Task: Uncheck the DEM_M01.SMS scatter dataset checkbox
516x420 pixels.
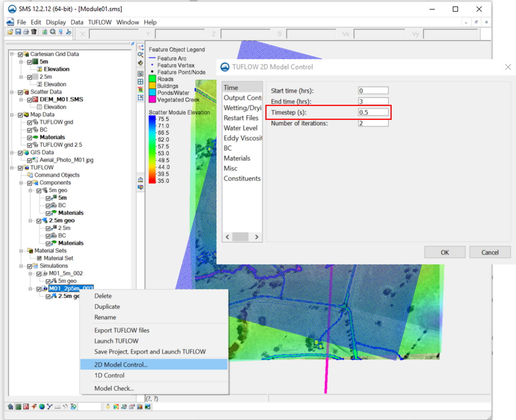Action: [30, 100]
